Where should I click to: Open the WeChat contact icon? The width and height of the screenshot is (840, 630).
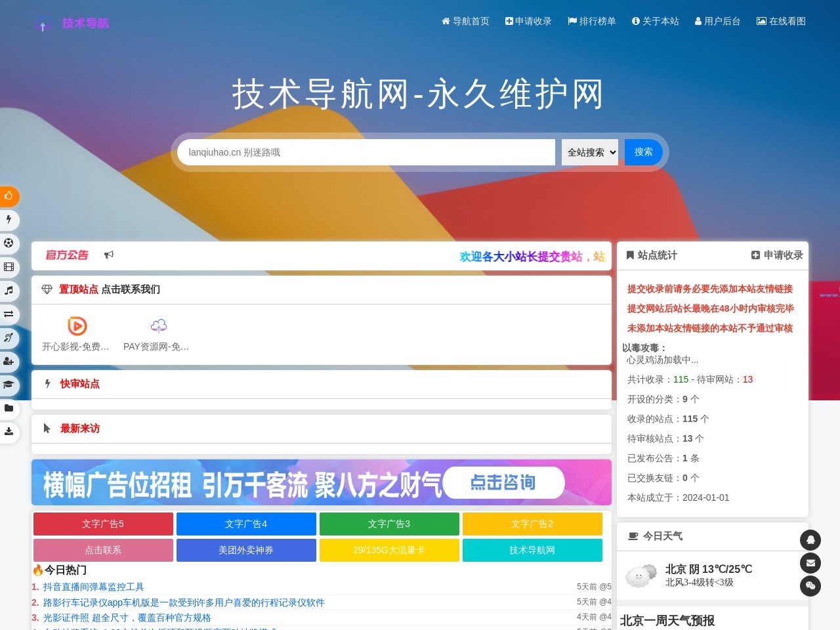(x=810, y=586)
